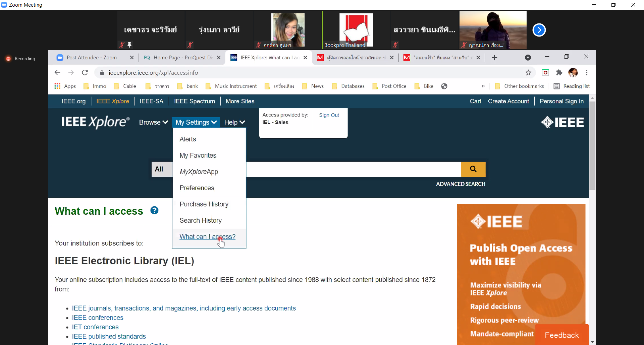Open the orange Feedback button
This screenshot has width=644, height=345.
coord(561,335)
